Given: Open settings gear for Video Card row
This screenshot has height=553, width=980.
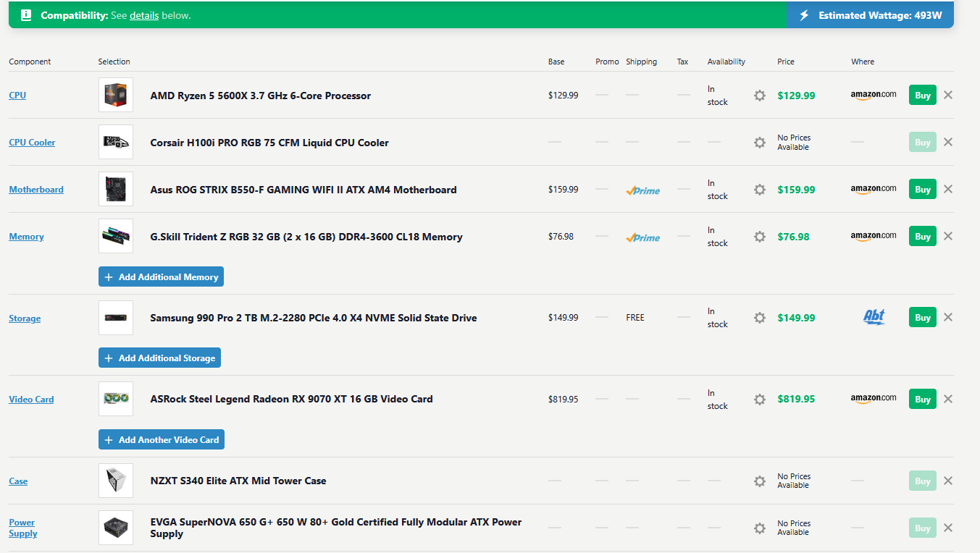Looking at the screenshot, I should click(x=760, y=400).
